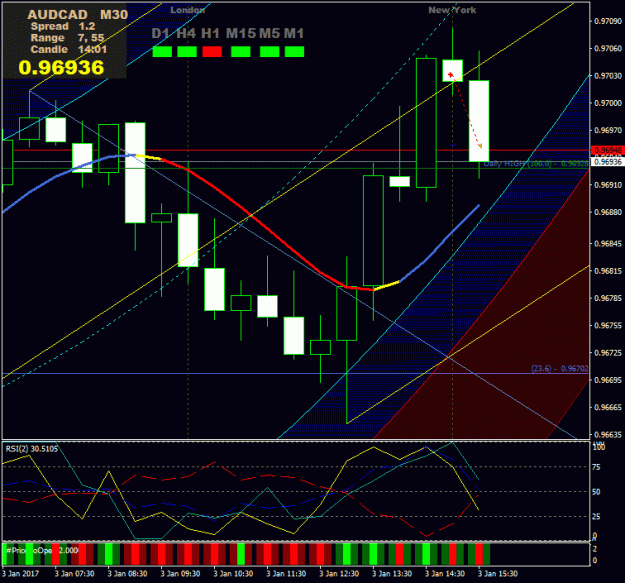Click the red arrow marker on the candle
Image resolution: width=625 pixels, height=583 pixels.
click(x=451, y=75)
